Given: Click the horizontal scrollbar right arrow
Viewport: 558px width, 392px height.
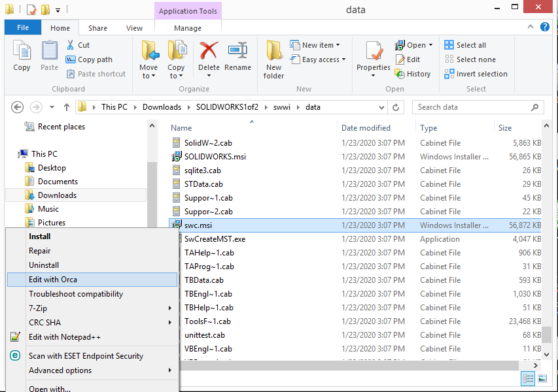Looking at the screenshot, I should [x=535, y=365].
